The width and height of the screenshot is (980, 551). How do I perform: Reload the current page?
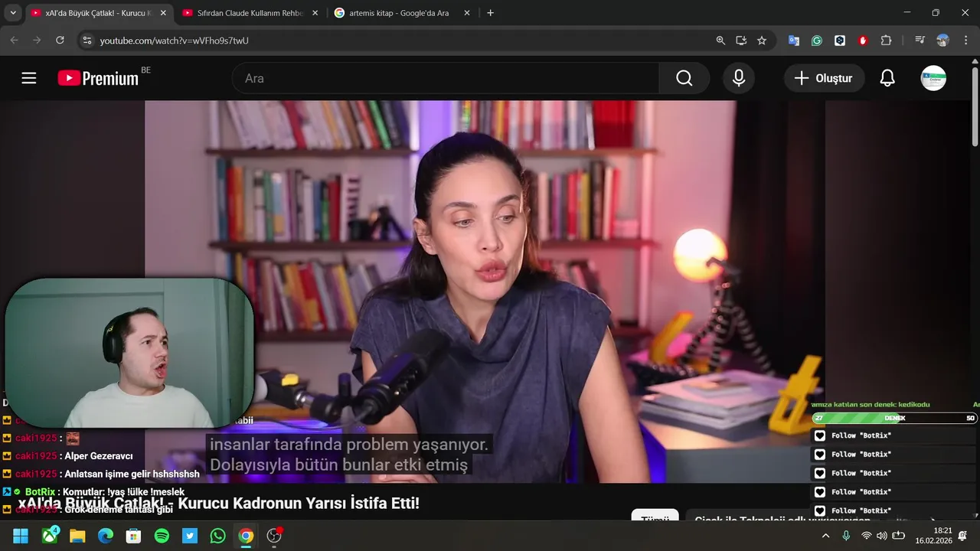[x=60, y=41]
